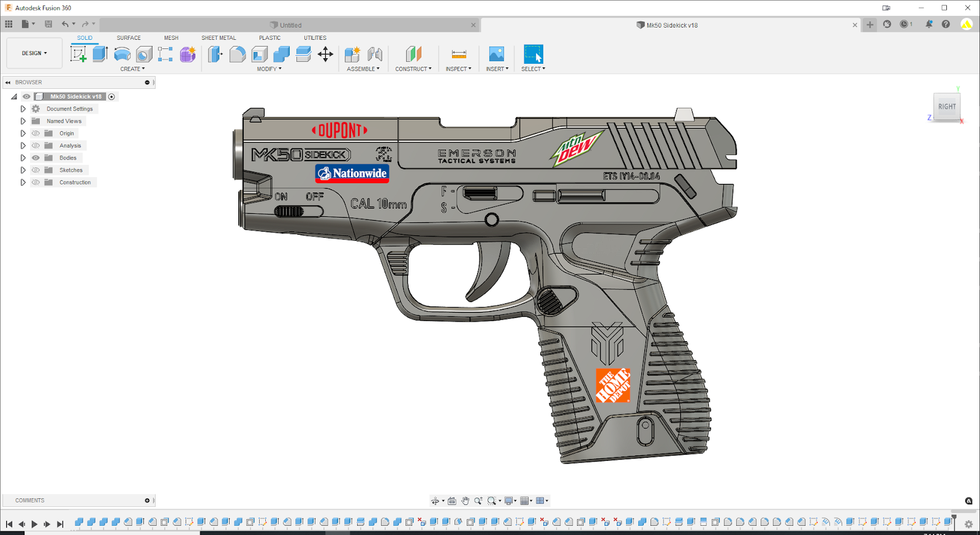Open the CONSTRUCT dropdown menu
Viewport: 980px width, 535px height.
click(413, 69)
